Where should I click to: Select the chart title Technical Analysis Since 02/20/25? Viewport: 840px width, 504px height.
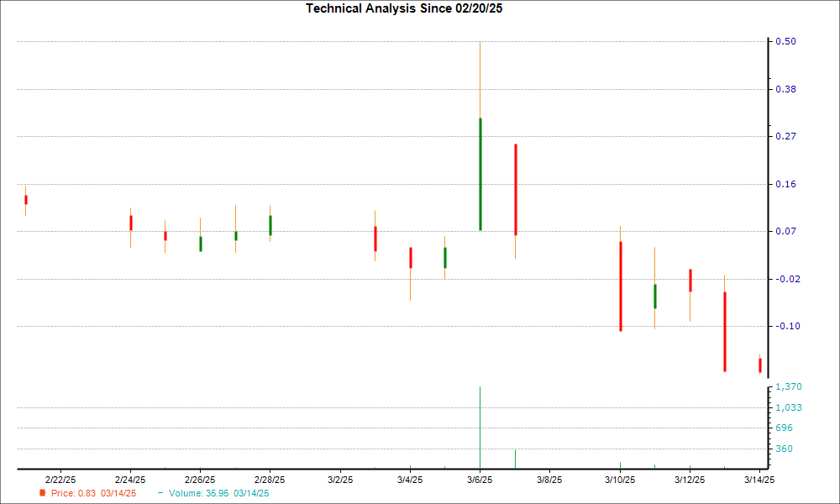404,9
